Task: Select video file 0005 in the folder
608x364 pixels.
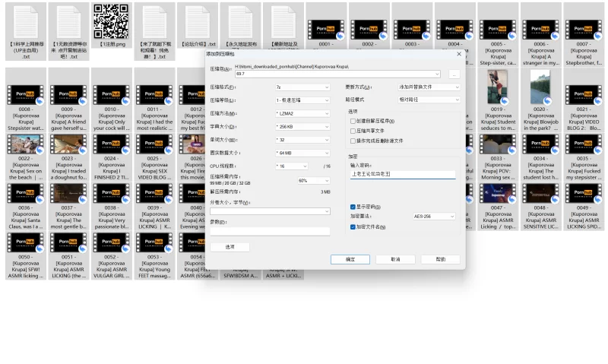Action: click(x=498, y=34)
